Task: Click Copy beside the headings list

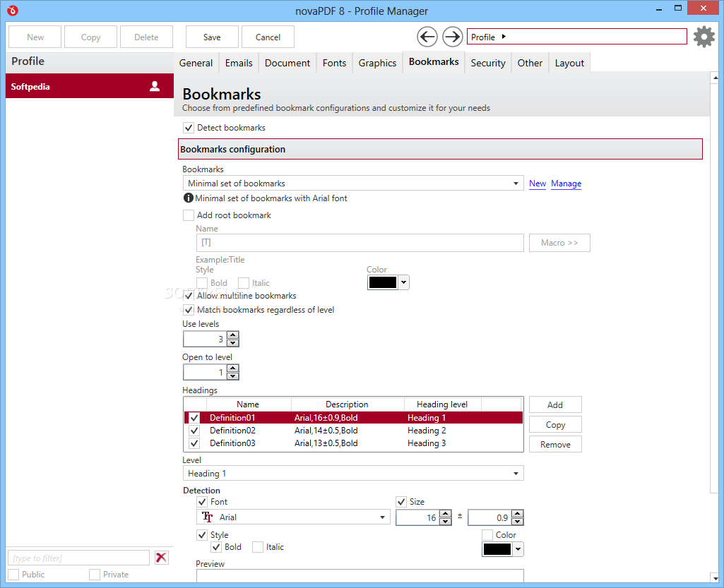Action: tap(555, 425)
